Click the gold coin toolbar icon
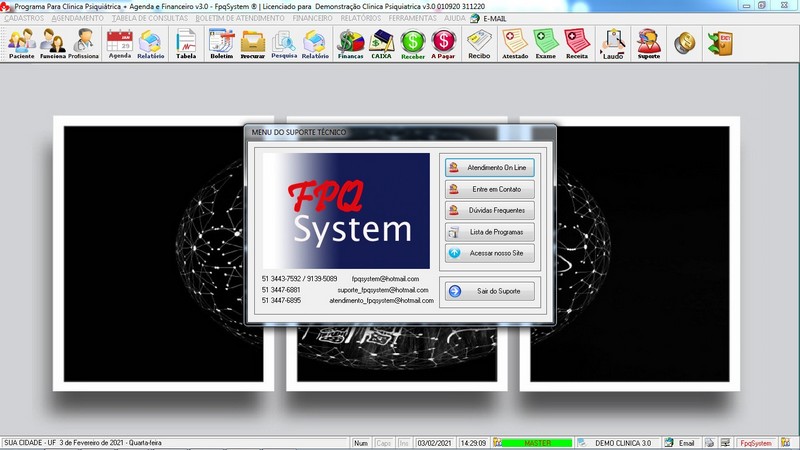This screenshot has width=800, height=450. point(684,43)
